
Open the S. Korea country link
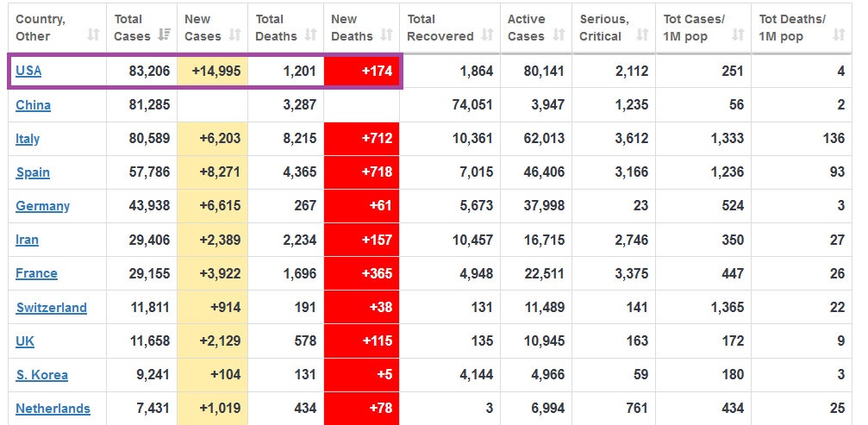point(41,375)
